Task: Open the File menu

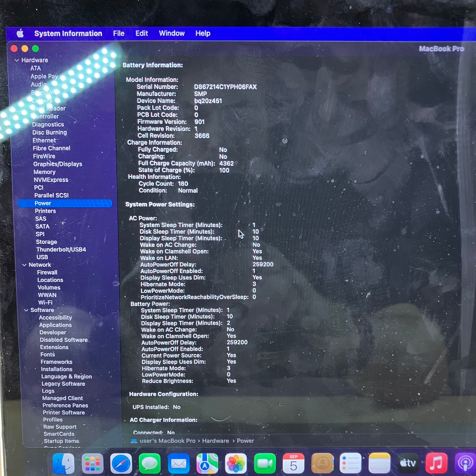Action: tap(119, 33)
